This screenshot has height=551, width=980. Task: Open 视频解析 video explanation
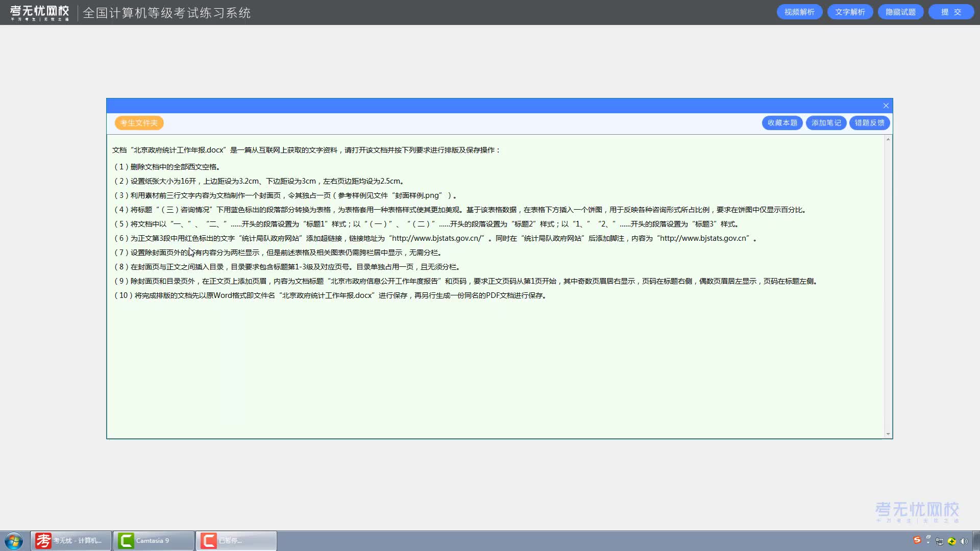tap(799, 12)
